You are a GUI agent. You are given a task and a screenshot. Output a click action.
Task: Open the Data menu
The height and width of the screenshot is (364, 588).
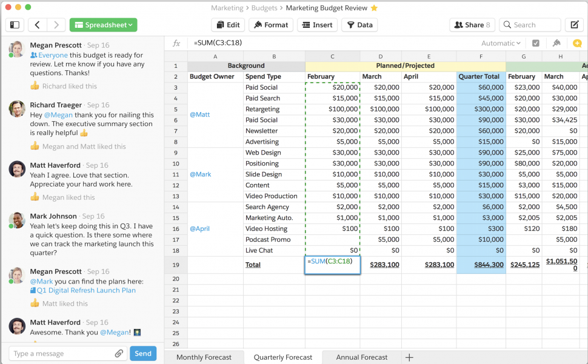point(359,25)
